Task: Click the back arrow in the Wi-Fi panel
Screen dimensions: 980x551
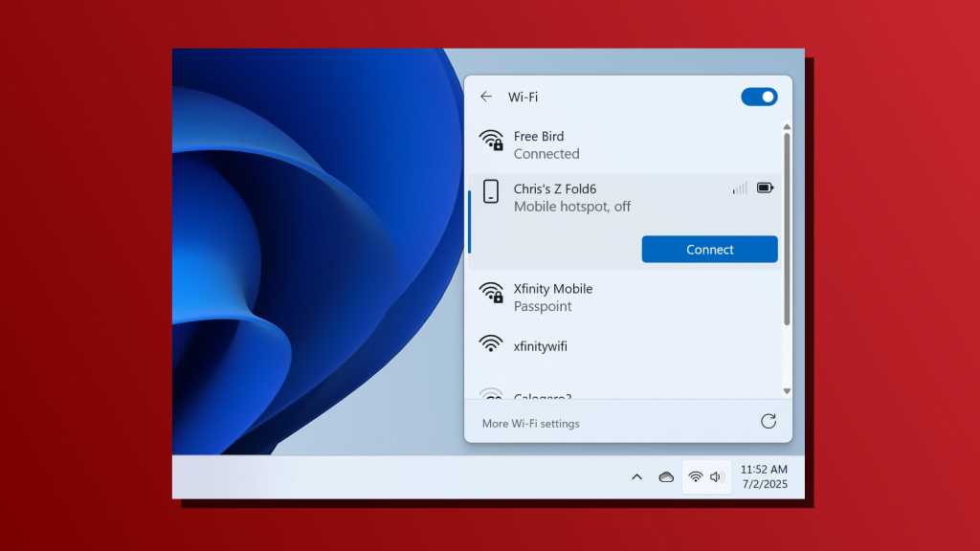Action: coord(487,97)
